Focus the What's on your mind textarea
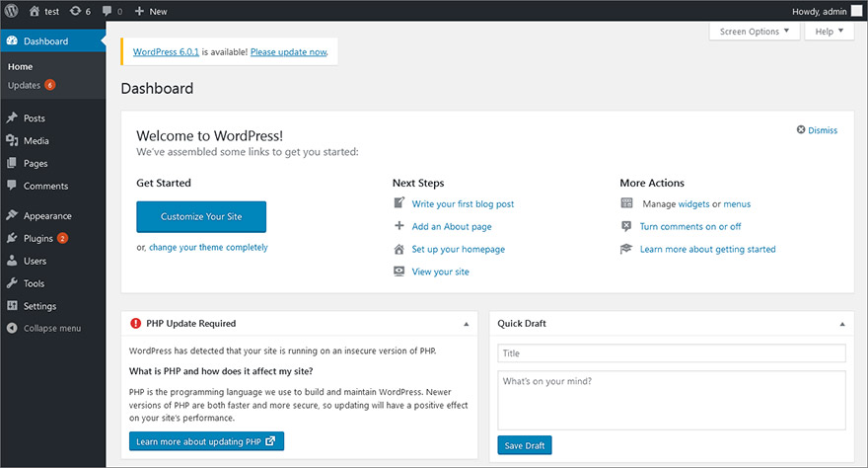The image size is (868, 468). click(672, 401)
